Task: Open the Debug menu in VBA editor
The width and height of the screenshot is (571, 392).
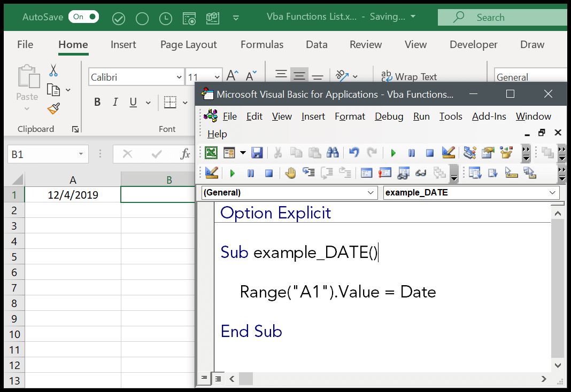Action: pos(389,116)
